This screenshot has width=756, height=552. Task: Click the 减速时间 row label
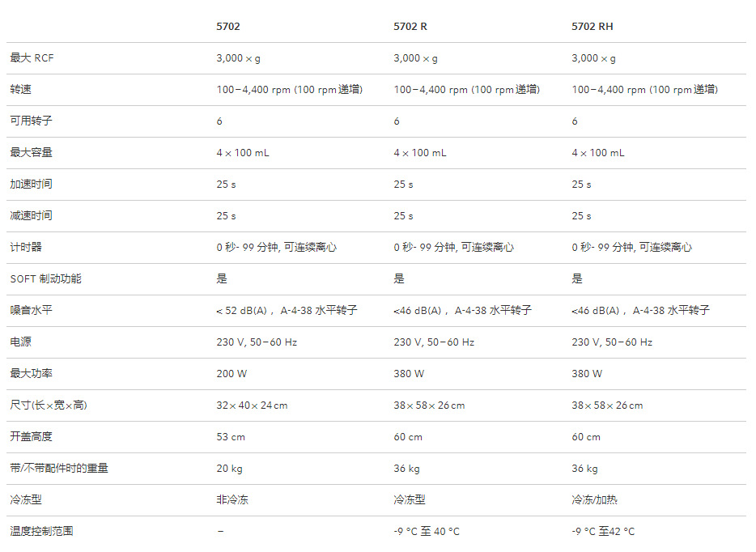click(32, 216)
